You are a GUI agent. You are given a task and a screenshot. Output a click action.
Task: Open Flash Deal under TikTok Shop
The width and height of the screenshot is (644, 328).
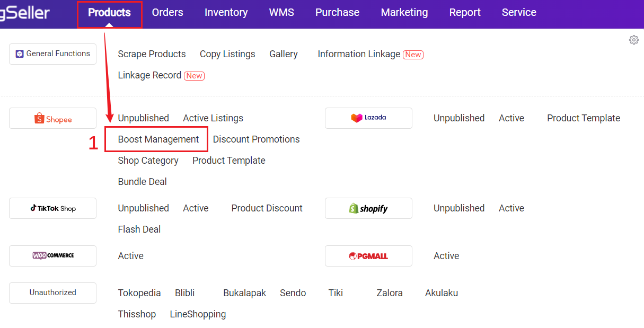tap(139, 229)
